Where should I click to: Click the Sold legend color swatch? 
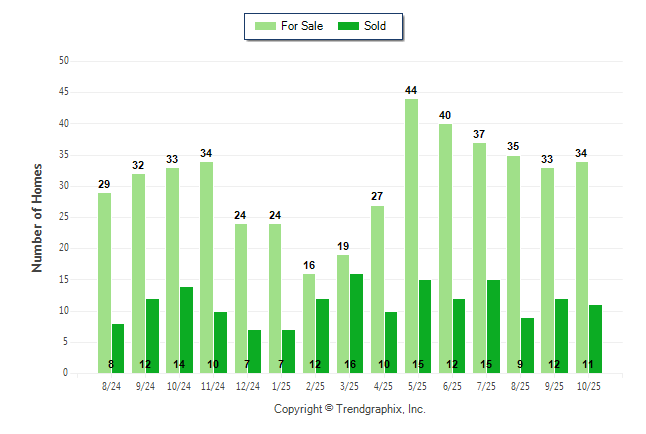pos(350,26)
